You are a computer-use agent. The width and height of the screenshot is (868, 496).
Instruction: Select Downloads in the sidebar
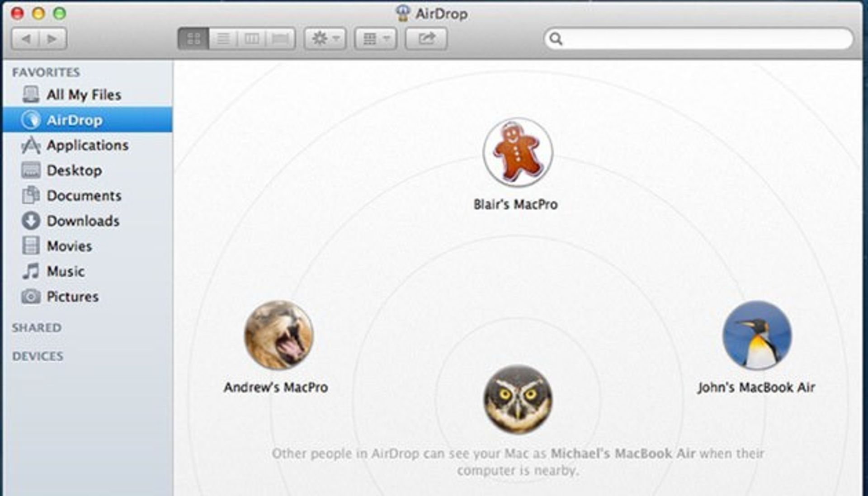click(x=83, y=221)
